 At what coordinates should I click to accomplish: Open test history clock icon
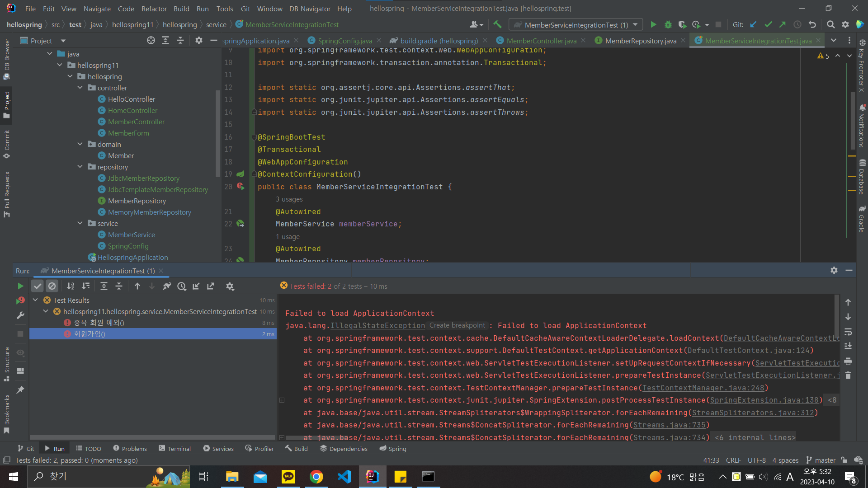tap(182, 286)
